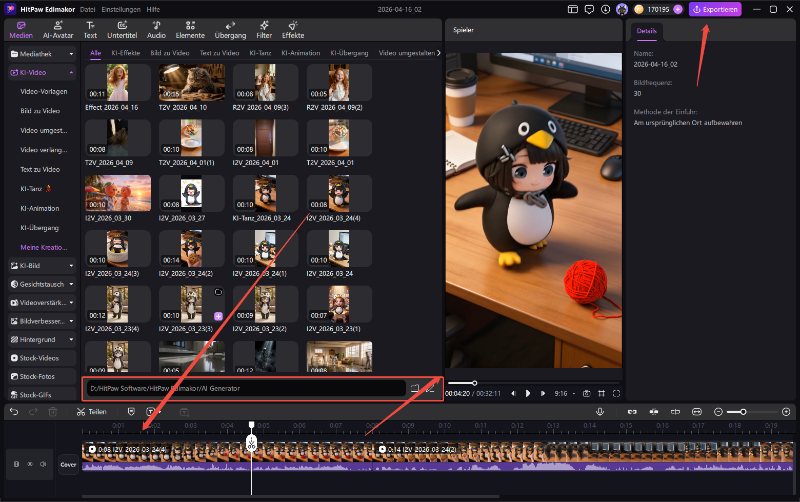The width and height of the screenshot is (800, 502).
Task: Expand the Mediathek dropdown
Action: click(71, 54)
